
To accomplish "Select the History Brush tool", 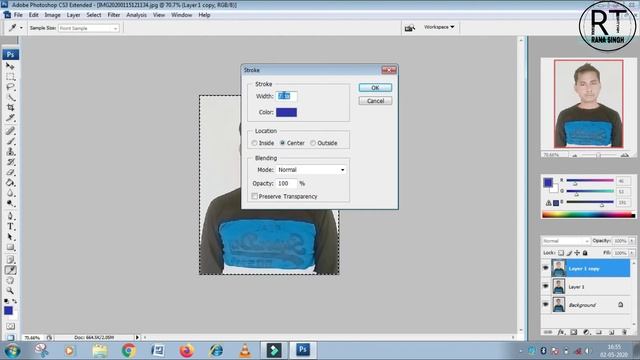I will click(10, 162).
